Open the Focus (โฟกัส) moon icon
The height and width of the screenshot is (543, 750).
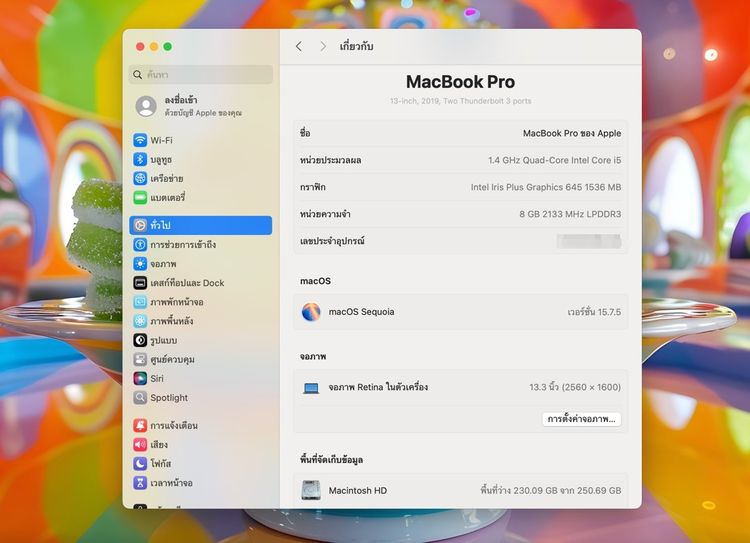point(140,464)
